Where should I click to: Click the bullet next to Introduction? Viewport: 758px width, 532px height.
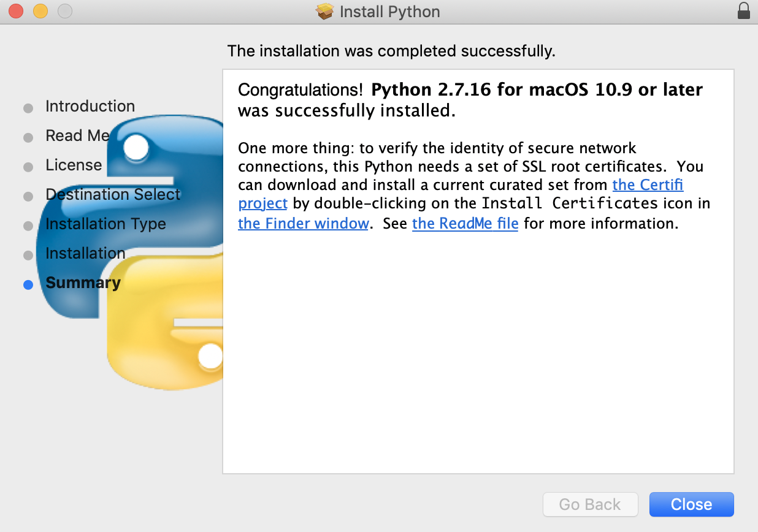(28, 108)
